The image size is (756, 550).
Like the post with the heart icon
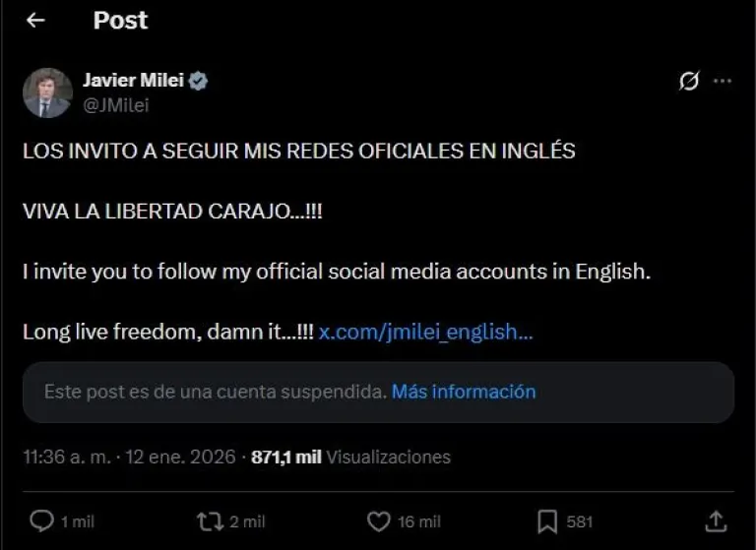pyautogui.click(x=378, y=520)
